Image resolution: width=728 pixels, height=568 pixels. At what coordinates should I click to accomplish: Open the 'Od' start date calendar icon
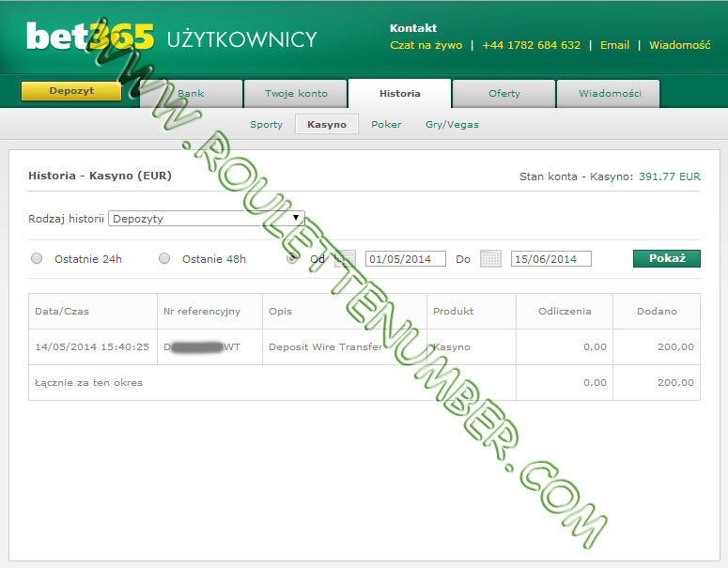[x=346, y=259]
